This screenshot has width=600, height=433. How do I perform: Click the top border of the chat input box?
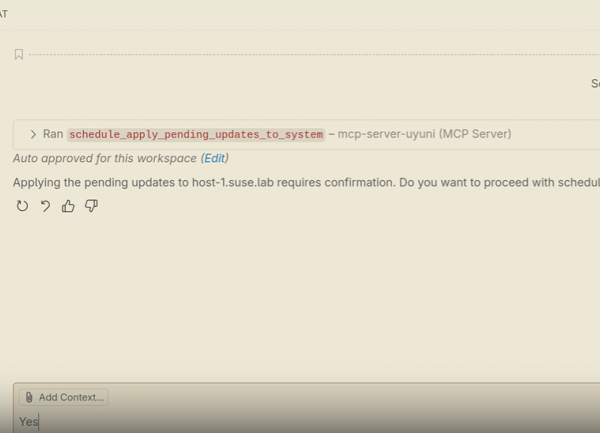click(x=300, y=383)
